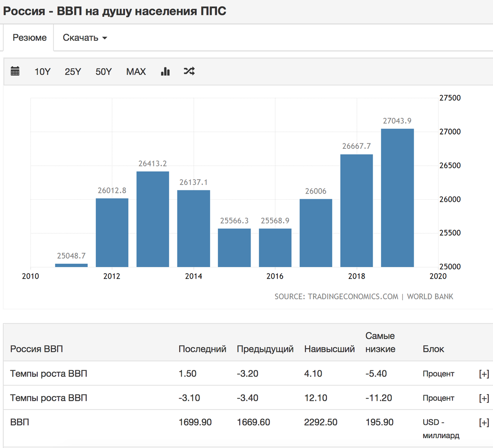The width and height of the screenshot is (493, 448).
Task: Click the value -11.20 in the table
Action: coord(379,398)
